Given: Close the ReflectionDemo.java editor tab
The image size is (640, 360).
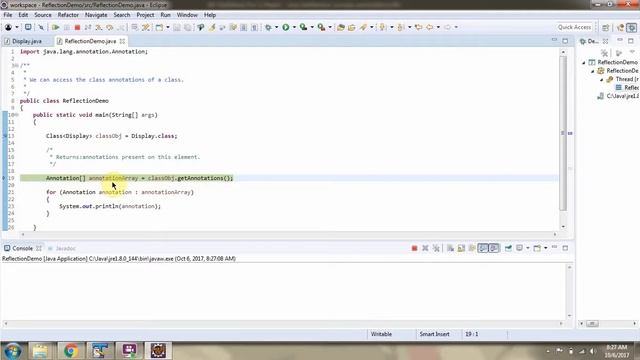Looking at the screenshot, I should 122,41.
